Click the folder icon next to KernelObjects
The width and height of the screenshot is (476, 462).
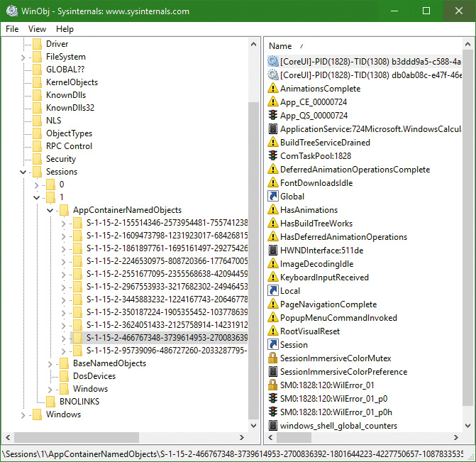(37, 82)
